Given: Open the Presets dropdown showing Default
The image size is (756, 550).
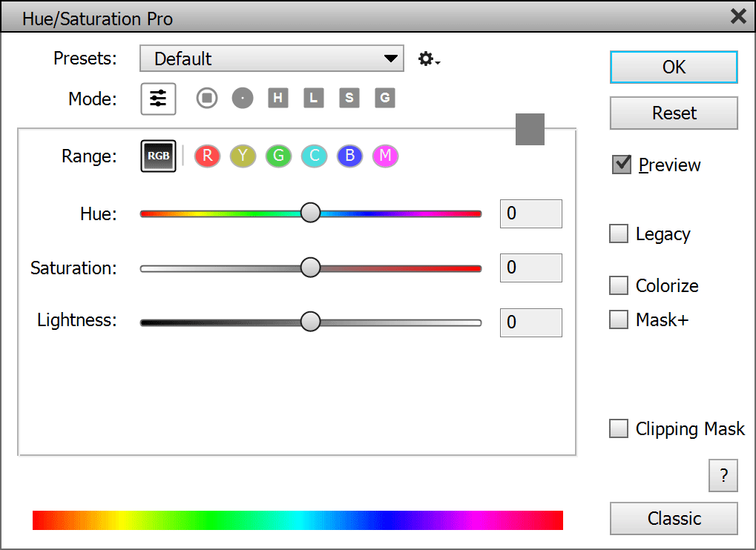Looking at the screenshot, I should [272, 59].
